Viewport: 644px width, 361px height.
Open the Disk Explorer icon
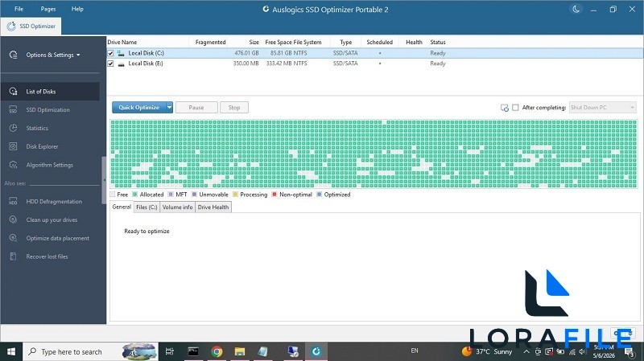tap(13, 146)
